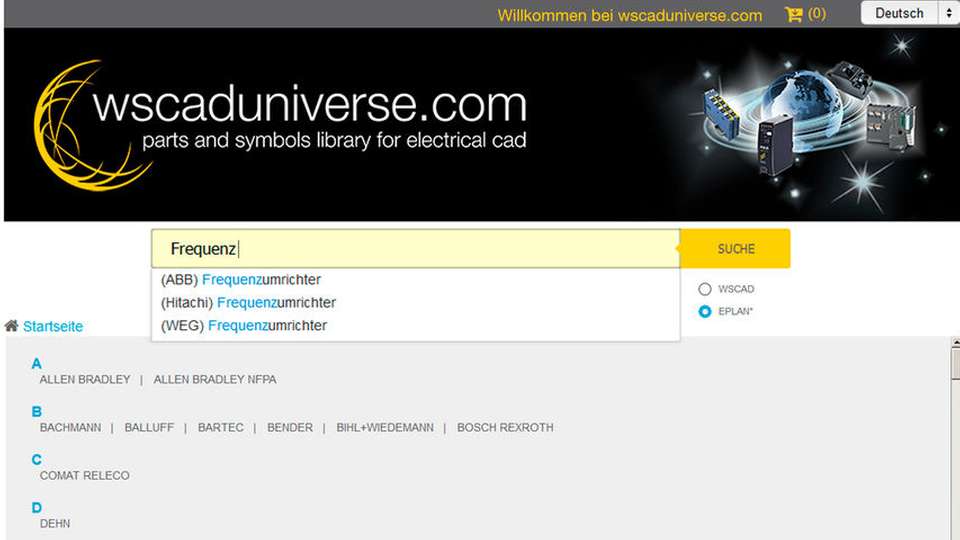Image resolution: width=960 pixels, height=540 pixels.
Task: Click the letter C section heading
Action: [x=37, y=460]
